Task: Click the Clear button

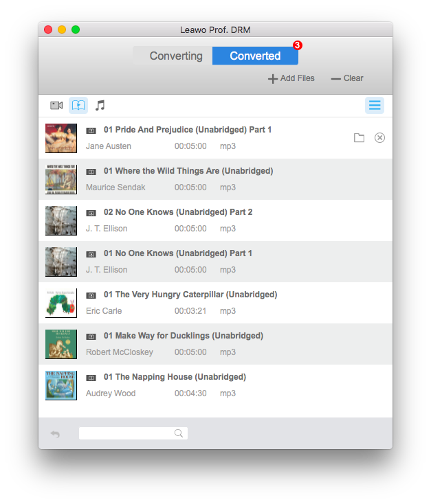Action: coord(347,78)
